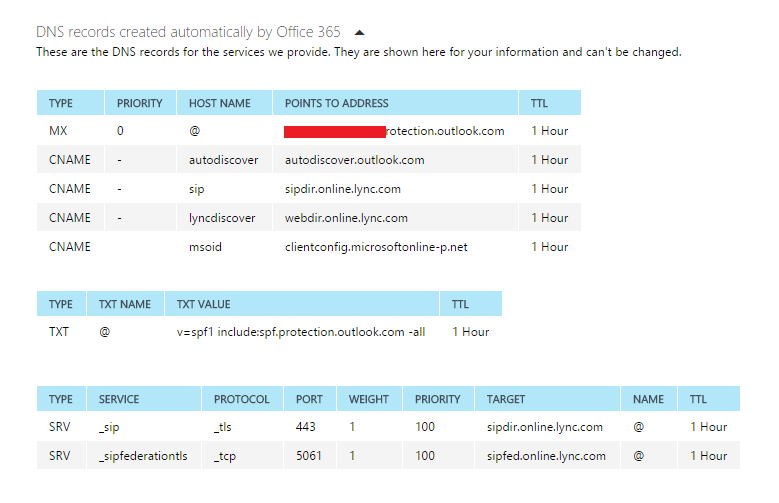The width and height of the screenshot is (779, 503).
Task: Click sipfed.online.lync.com target
Action: click(x=546, y=456)
